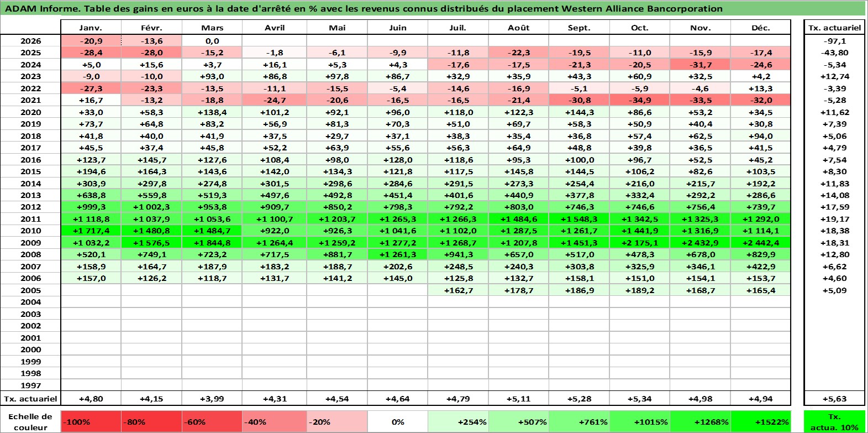Click the +1 717,4 cell in 2010 row
868x433 pixels.
91,231
